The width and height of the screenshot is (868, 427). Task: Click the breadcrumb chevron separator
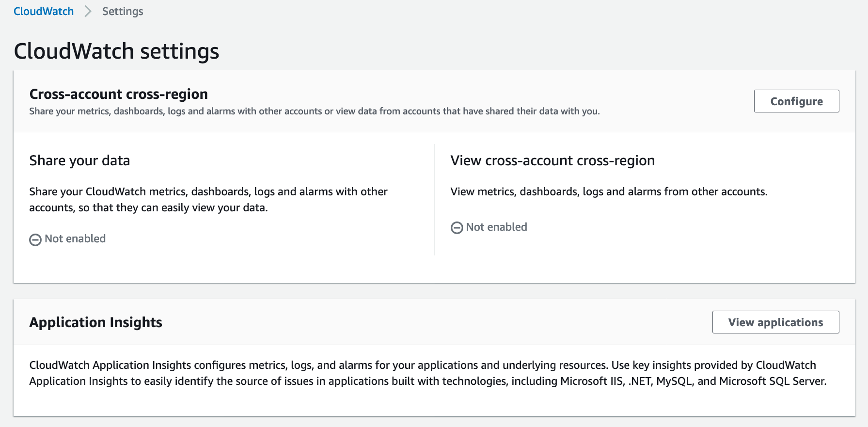[x=88, y=11]
